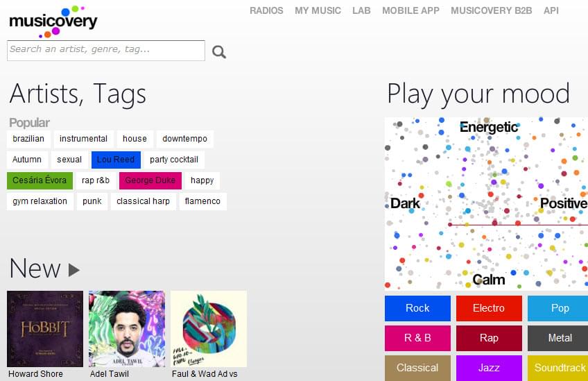Select the Cesária Évora artist tag
This screenshot has width=588, height=381.
click(40, 180)
